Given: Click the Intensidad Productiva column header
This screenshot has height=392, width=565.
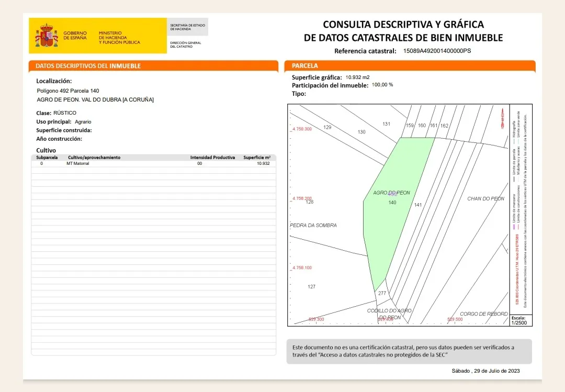Looking at the screenshot, I should pyautogui.click(x=212, y=157).
